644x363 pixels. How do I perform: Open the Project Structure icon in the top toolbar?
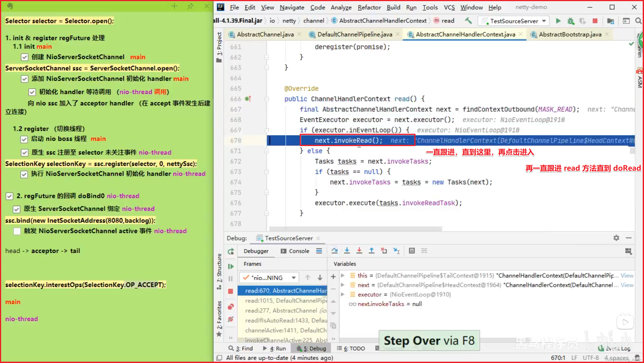pyautogui.click(x=611, y=21)
